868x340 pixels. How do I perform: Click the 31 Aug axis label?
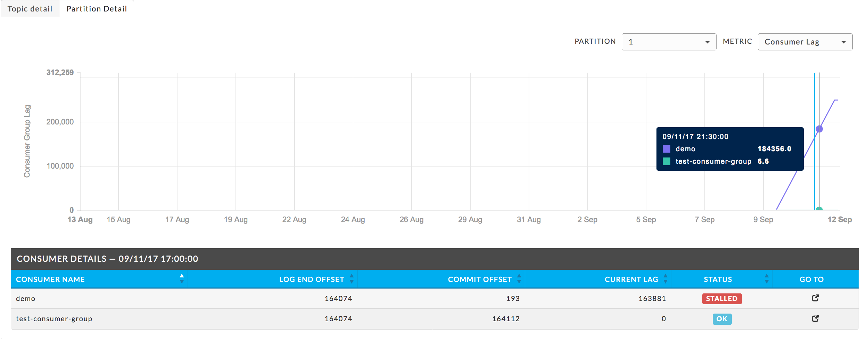click(529, 220)
